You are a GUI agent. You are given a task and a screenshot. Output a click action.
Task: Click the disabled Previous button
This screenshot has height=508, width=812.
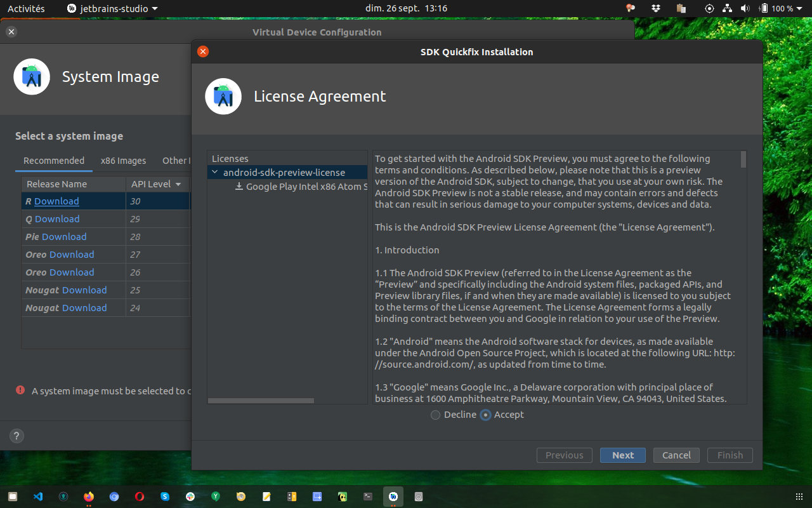(565, 455)
